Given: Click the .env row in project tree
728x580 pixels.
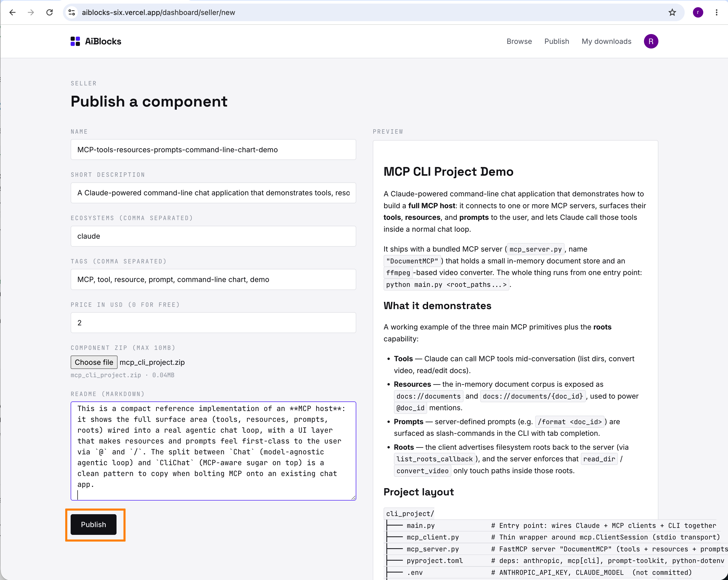Looking at the screenshot, I should click(x=539, y=572).
